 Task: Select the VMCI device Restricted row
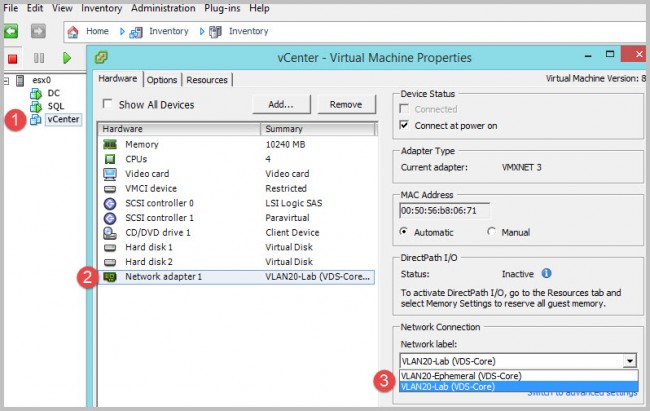236,189
